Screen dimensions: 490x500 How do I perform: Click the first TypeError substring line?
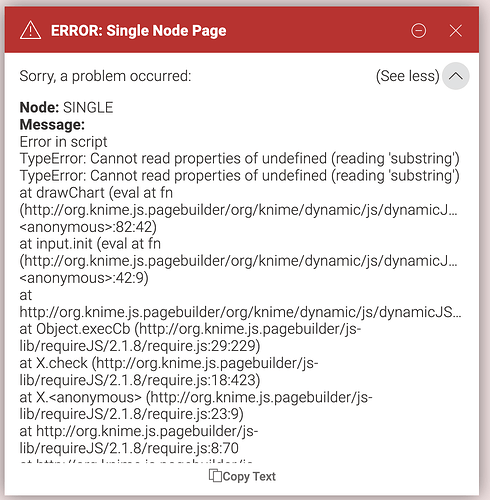point(239,159)
